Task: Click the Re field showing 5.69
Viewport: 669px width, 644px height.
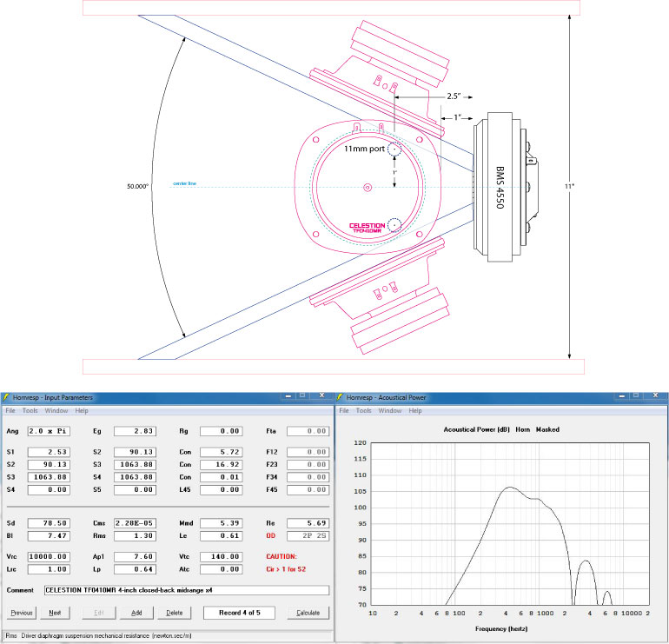Action: coord(308,523)
